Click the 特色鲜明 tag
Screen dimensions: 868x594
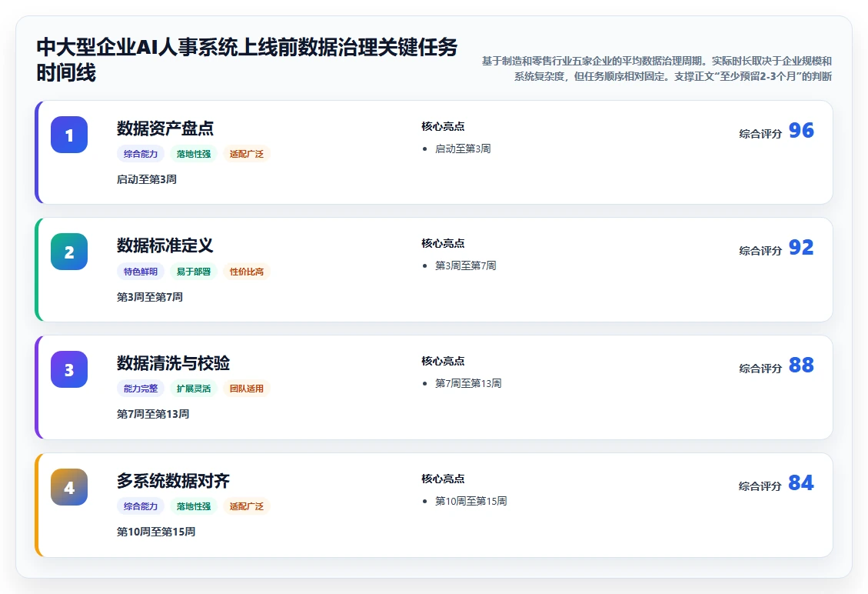141,272
